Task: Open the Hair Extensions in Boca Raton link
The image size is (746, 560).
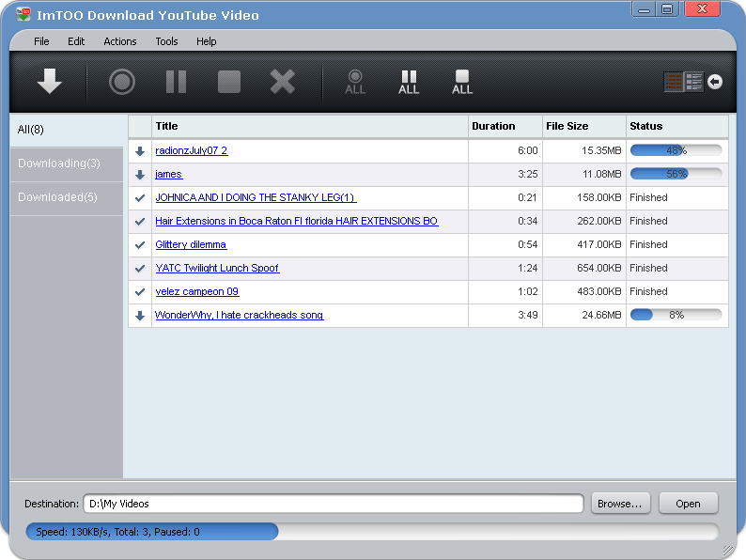Action: [296, 221]
